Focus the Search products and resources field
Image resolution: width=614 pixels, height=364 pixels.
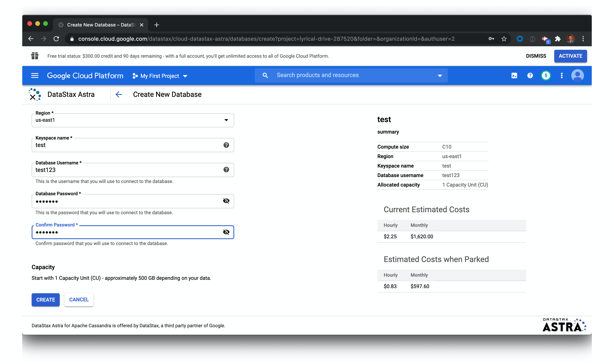click(351, 75)
